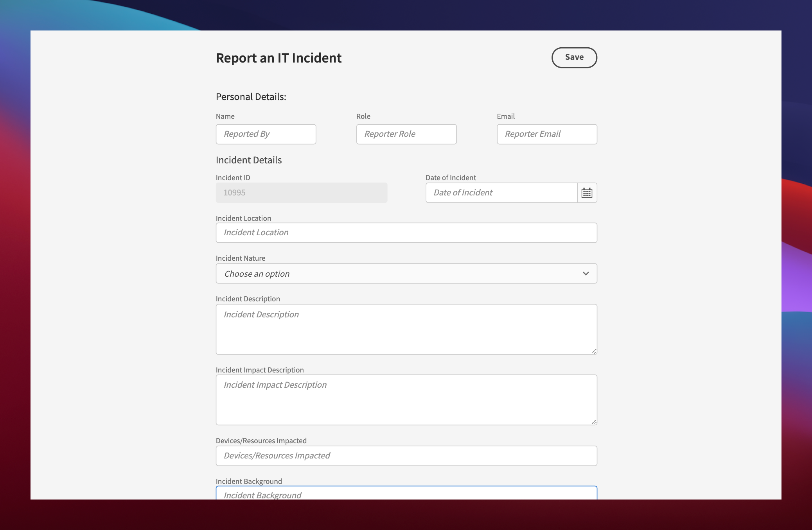Image resolution: width=812 pixels, height=530 pixels.
Task: Click the "Personal Details:" section heading
Action: [251, 97]
